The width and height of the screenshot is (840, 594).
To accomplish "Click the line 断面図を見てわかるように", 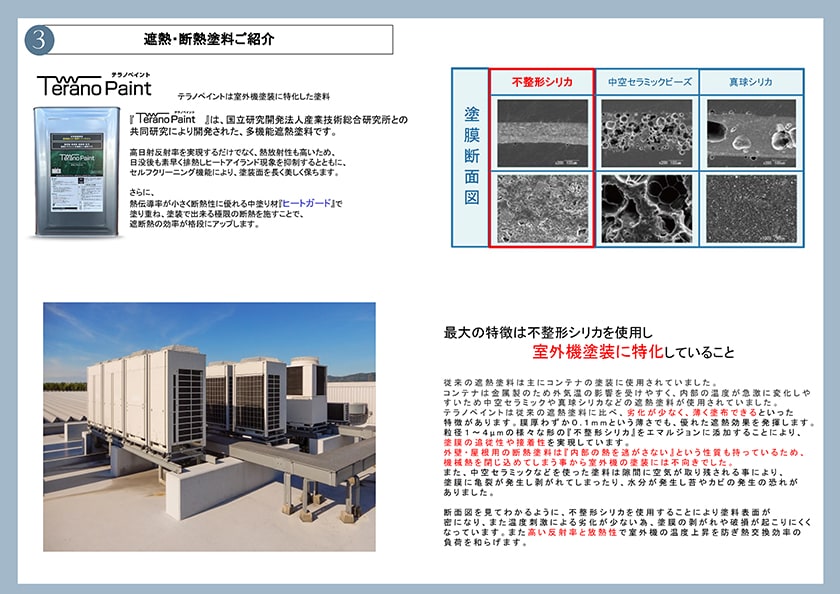I will 607,512.
